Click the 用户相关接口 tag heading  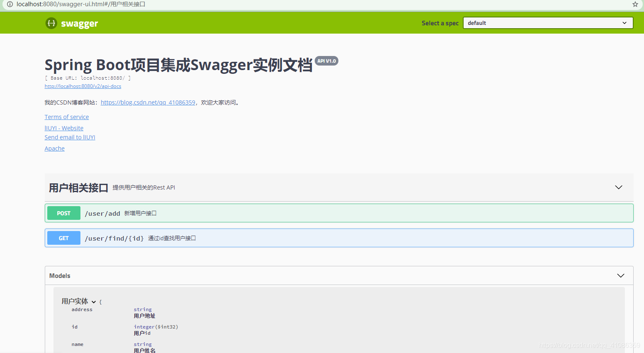[78, 188]
